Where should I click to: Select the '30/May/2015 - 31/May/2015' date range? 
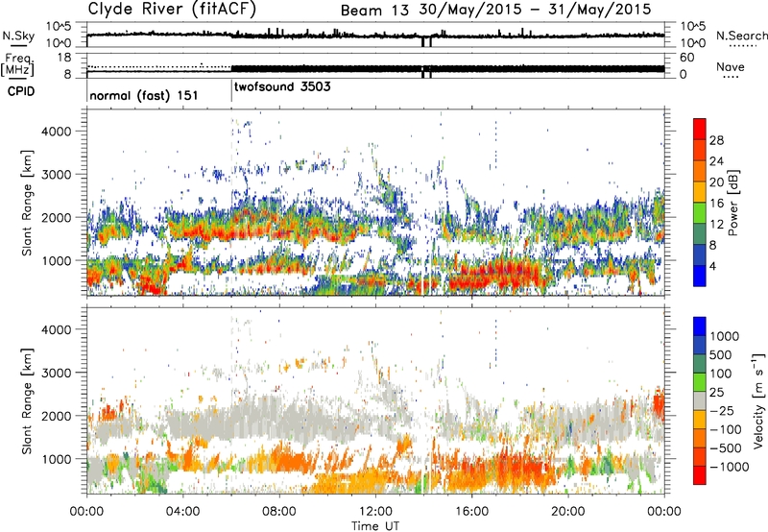pos(535,10)
